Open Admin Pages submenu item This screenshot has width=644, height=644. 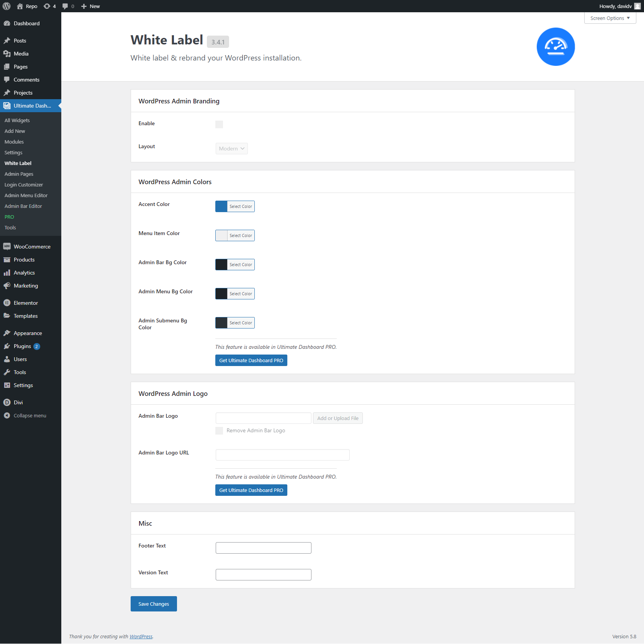[19, 174]
